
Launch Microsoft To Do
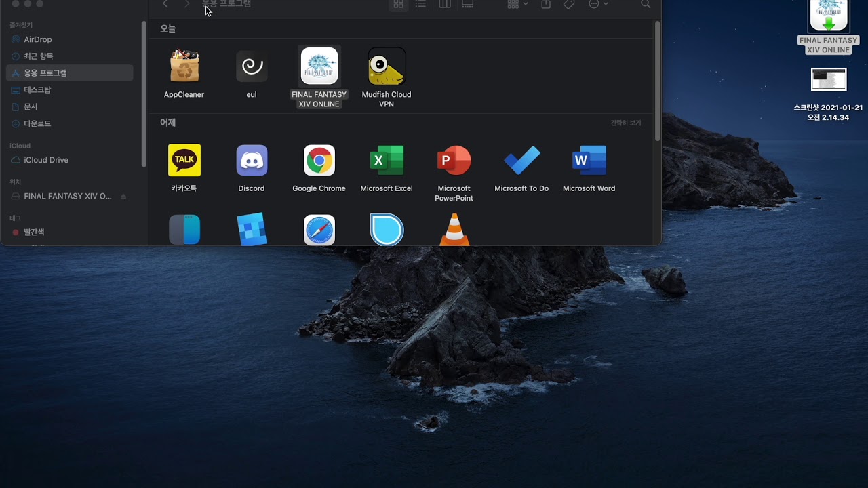pos(521,161)
